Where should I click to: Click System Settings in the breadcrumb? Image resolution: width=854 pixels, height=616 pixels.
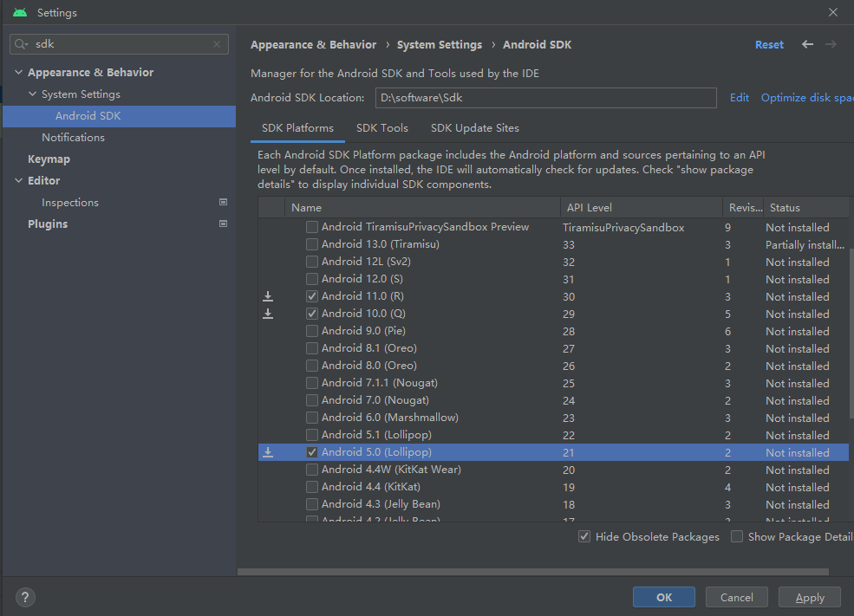coord(440,45)
